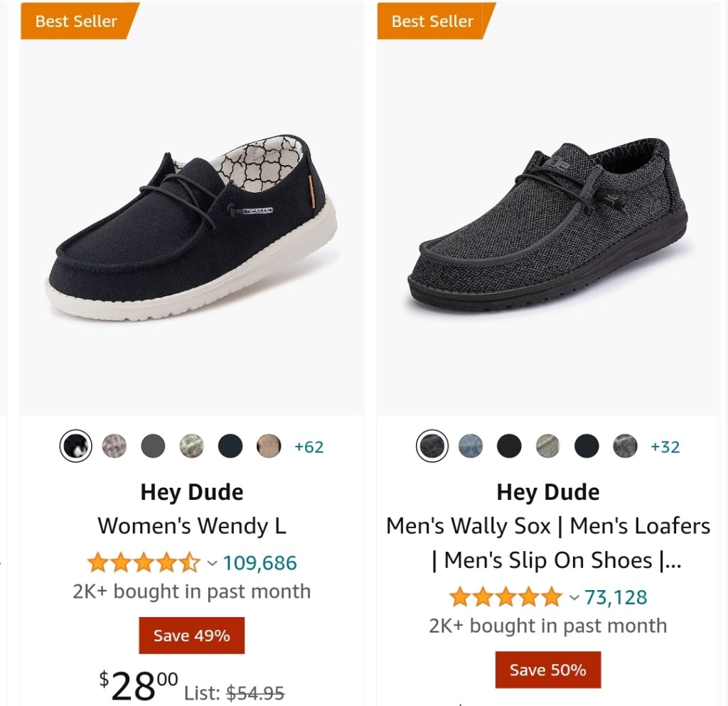Viewport: 728px width, 706px height.
Task: Show +62 more colors for Women's Wendy
Action: tap(309, 446)
